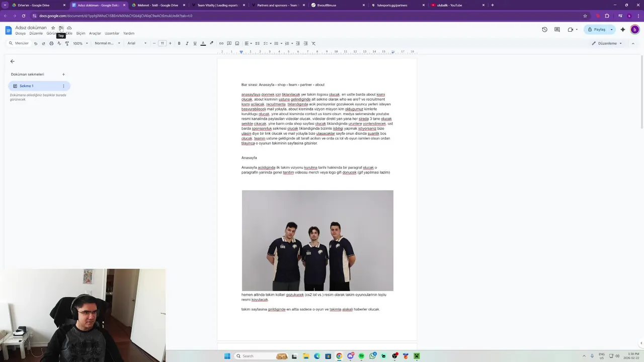
Task: Open the zoom 100% dropdown
Action: click(80, 43)
